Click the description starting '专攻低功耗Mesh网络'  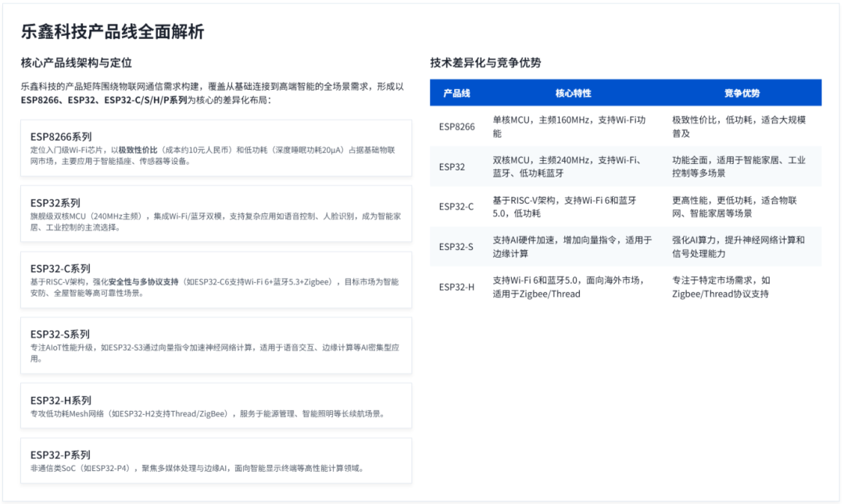click(208, 414)
